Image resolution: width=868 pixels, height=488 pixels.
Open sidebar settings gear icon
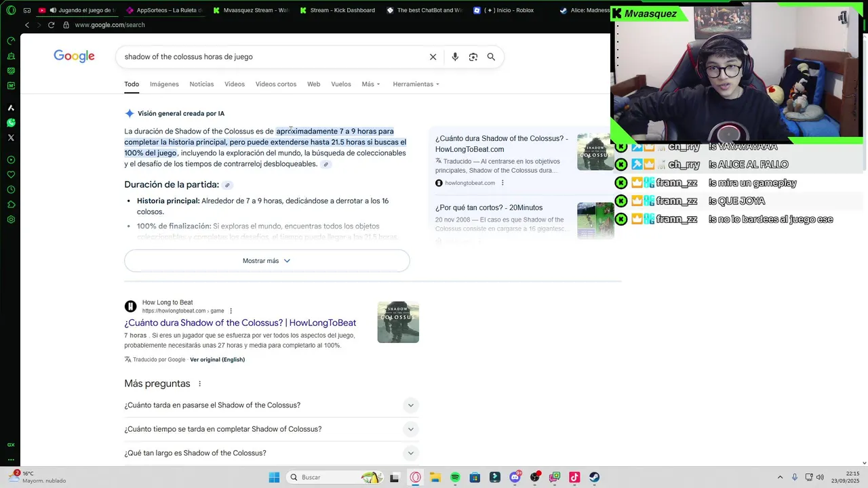point(11,220)
